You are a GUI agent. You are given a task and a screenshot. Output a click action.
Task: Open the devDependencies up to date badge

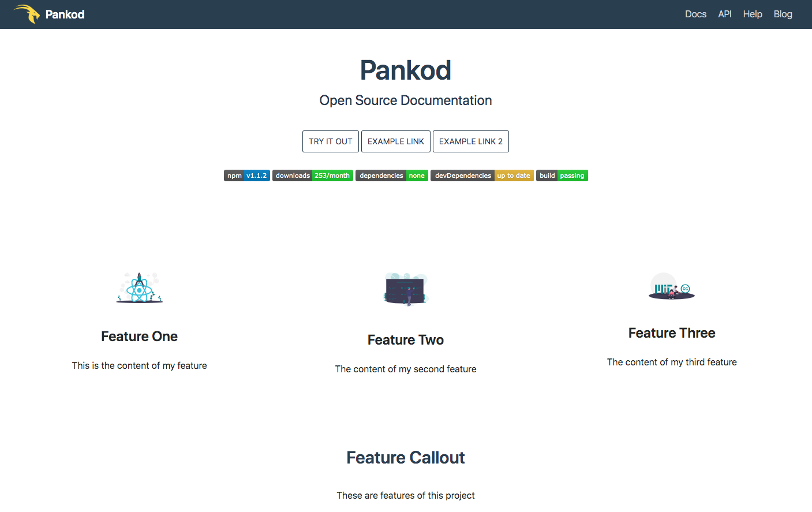click(x=482, y=175)
